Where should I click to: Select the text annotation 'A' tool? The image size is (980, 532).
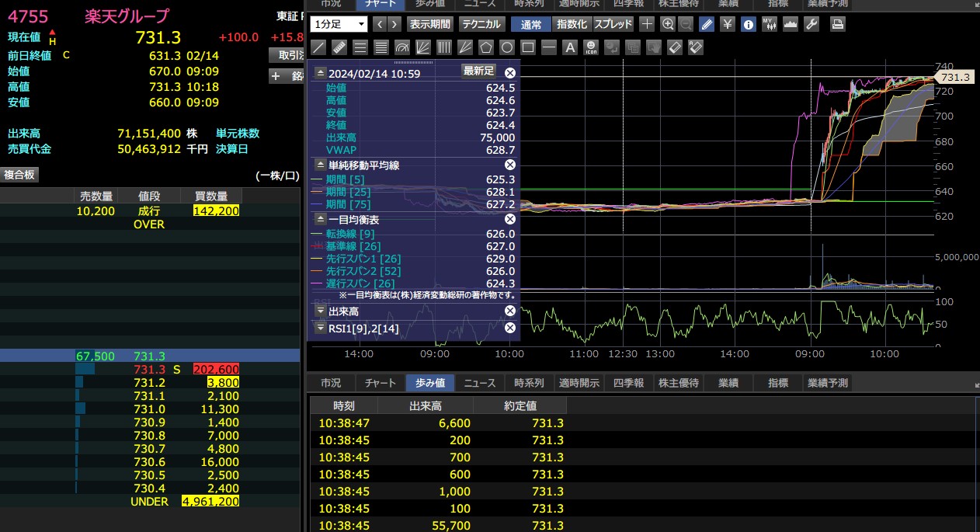[569, 47]
